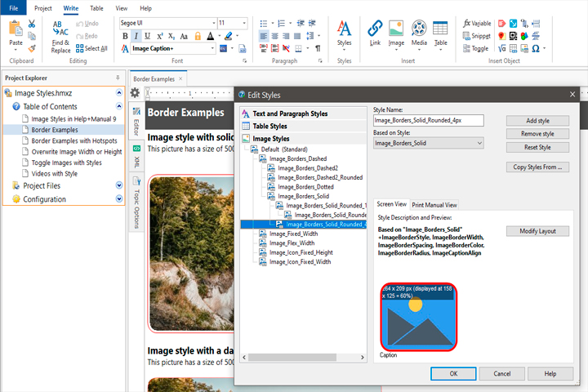This screenshot has width=588, height=392.
Task: Confirm dialog with OK button
Action: pos(453,373)
